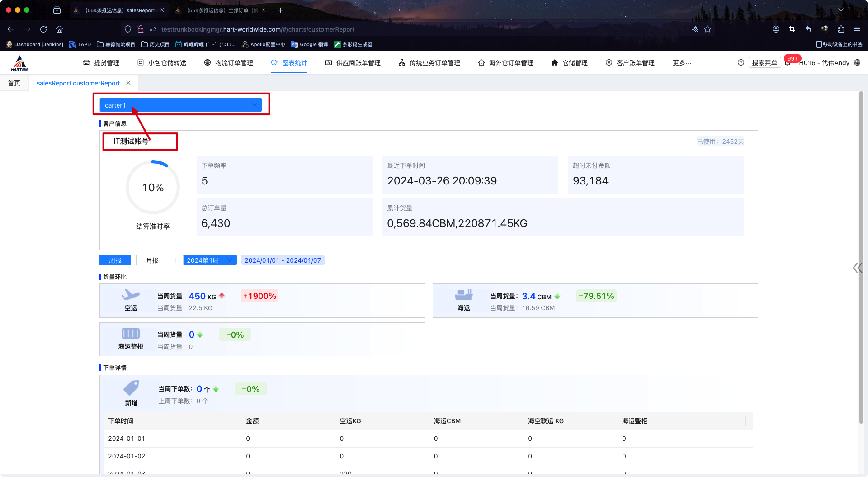868x477 pixels.
Task: Click the help question mark icon
Action: coord(741,63)
